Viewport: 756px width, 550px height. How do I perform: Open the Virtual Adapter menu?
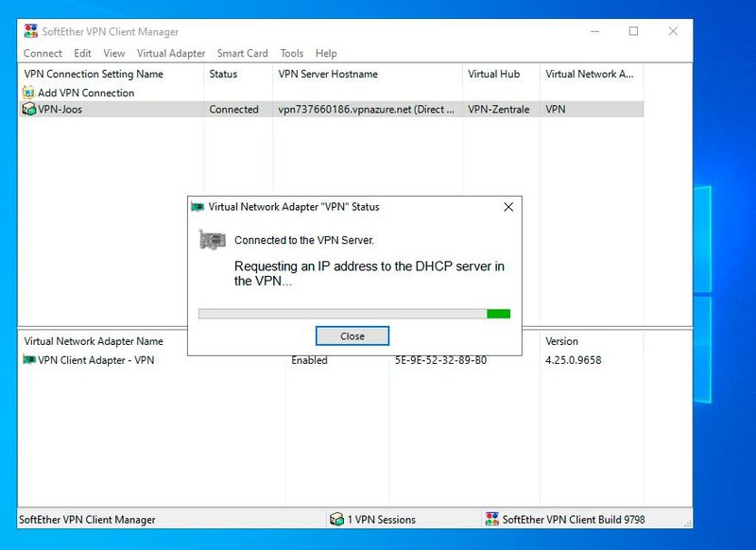coord(171,53)
